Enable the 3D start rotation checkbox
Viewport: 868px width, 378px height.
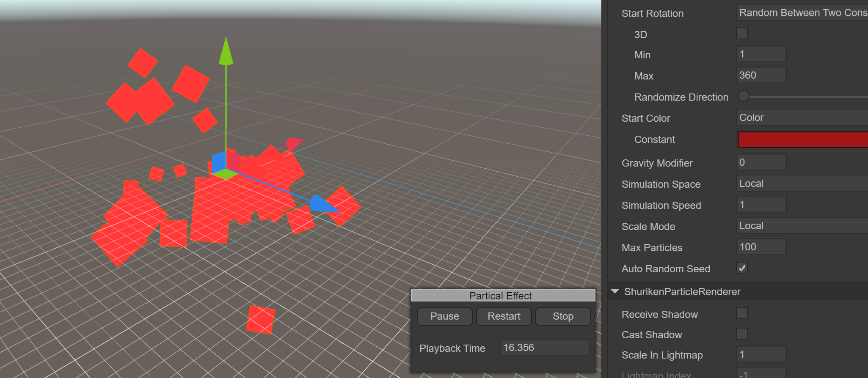click(x=742, y=34)
